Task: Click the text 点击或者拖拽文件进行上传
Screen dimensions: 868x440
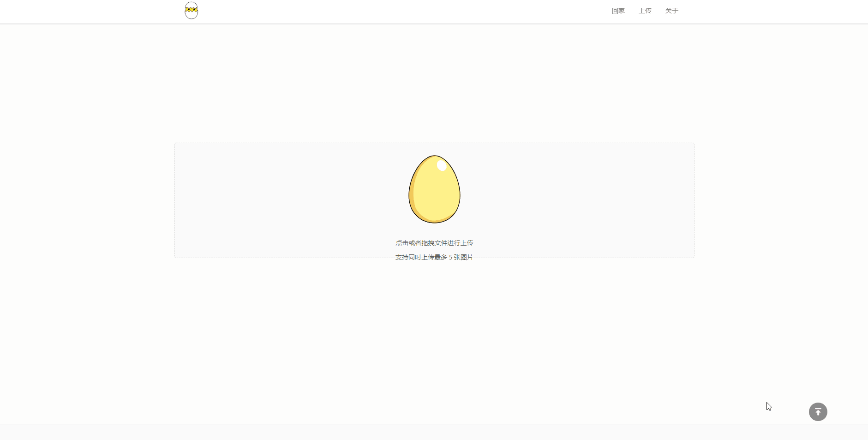Action: click(x=434, y=243)
